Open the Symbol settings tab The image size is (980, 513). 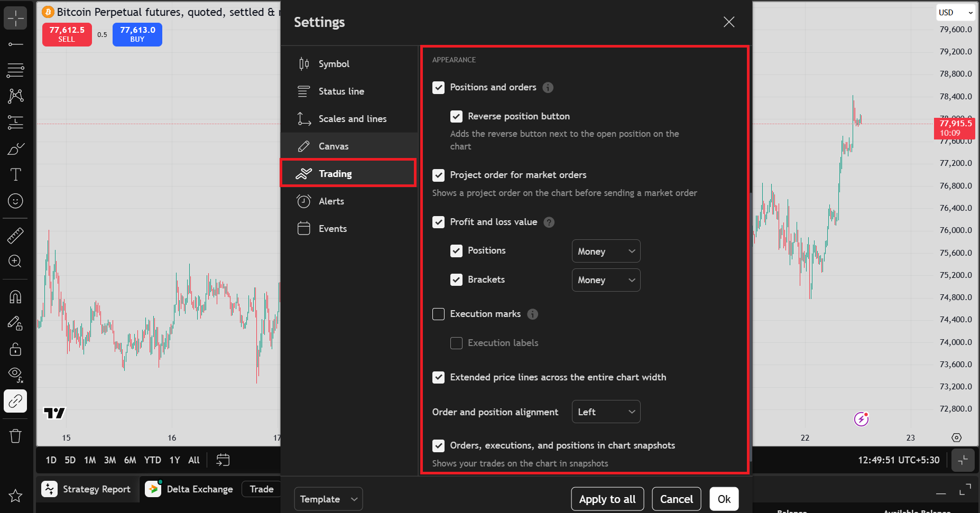(349, 64)
